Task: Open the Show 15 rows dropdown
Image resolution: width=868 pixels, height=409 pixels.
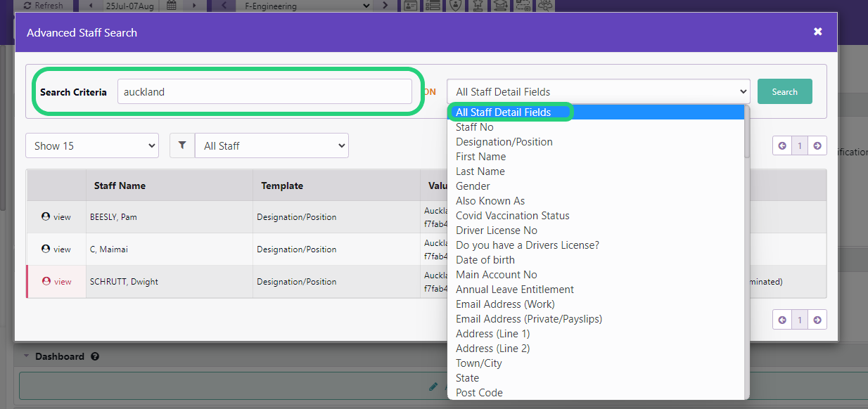Action: [x=92, y=145]
